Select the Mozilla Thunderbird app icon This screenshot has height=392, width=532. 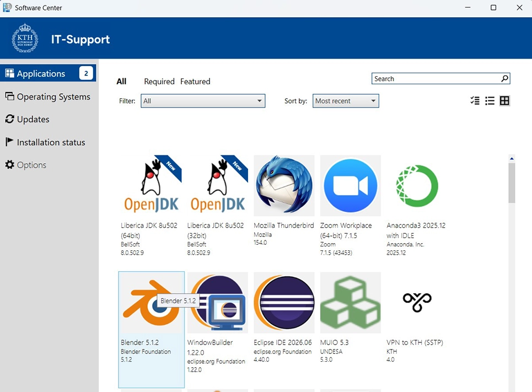pos(284,185)
